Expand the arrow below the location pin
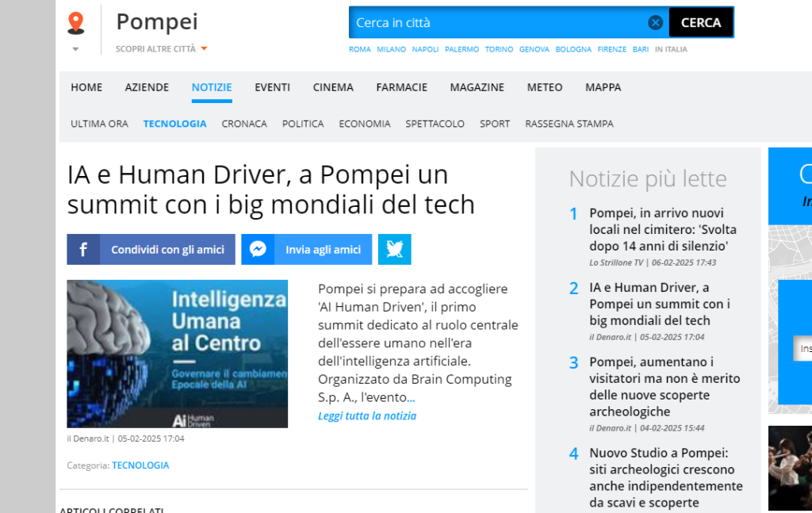This screenshot has height=513, width=812. [76, 49]
